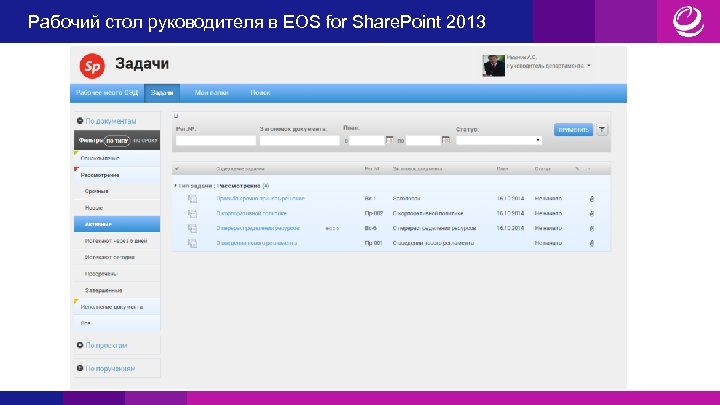Click the red Sp logo icon
Screen dimensions: 720x405
tap(92, 66)
